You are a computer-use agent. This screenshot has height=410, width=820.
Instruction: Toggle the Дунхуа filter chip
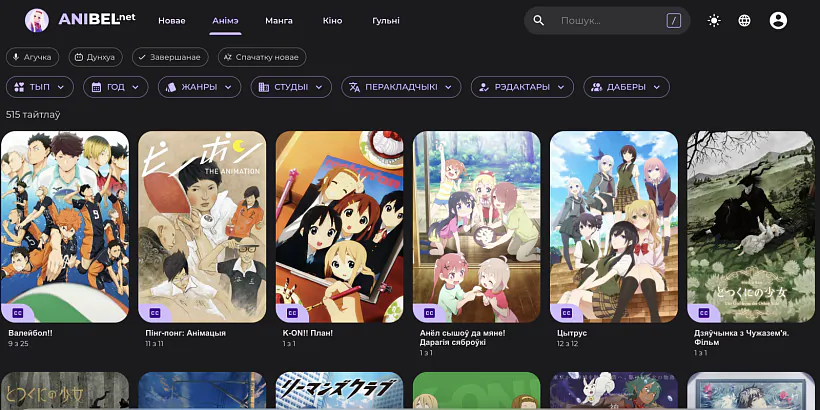point(96,58)
